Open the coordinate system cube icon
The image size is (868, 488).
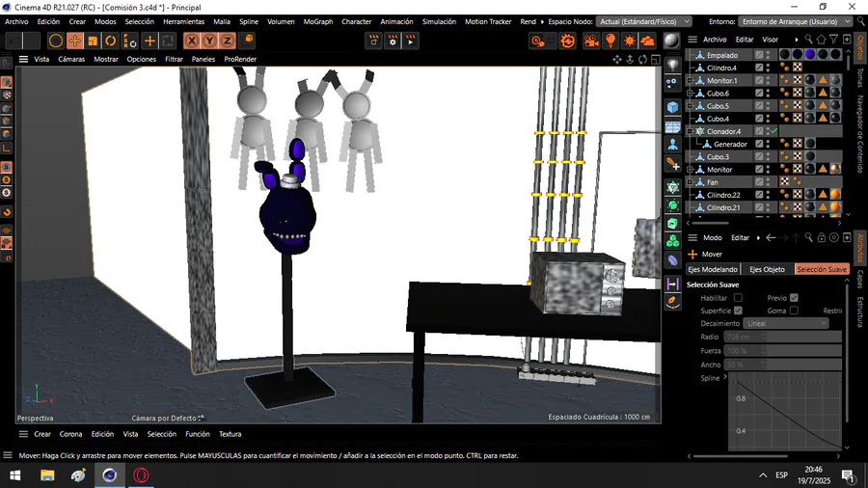click(249, 40)
